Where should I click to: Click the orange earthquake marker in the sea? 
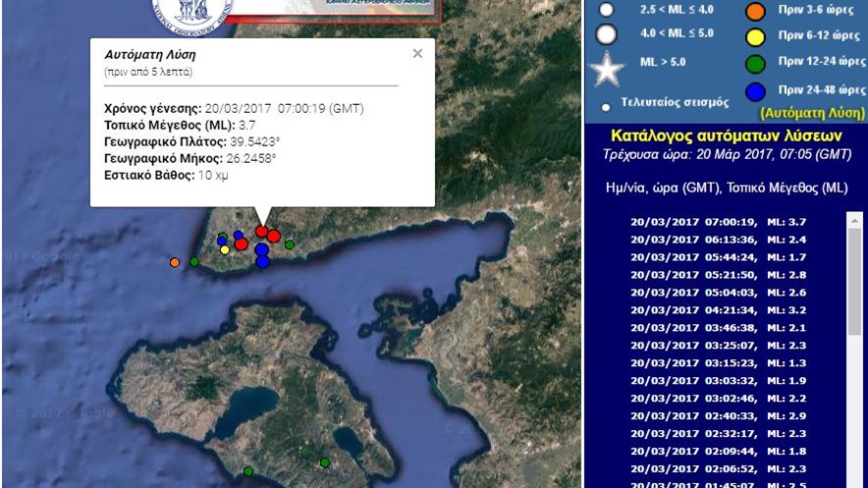(x=175, y=262)
